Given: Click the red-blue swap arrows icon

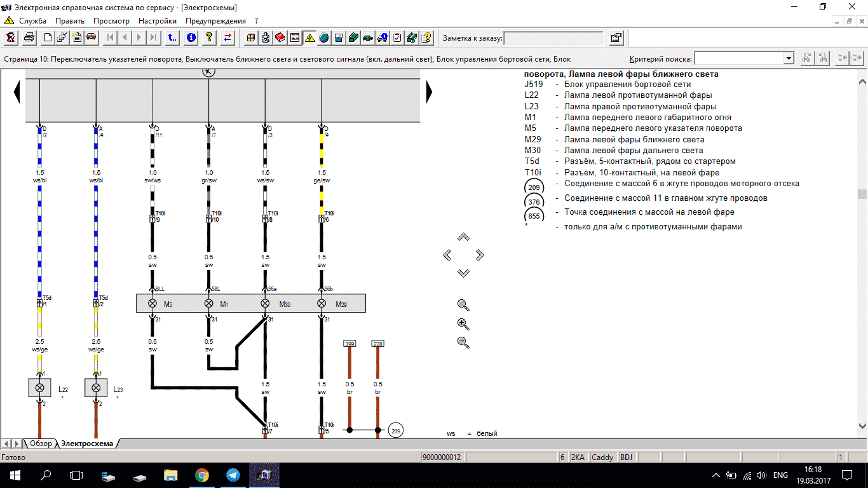Looking at the screenshot, I should [x=227, y=37].
